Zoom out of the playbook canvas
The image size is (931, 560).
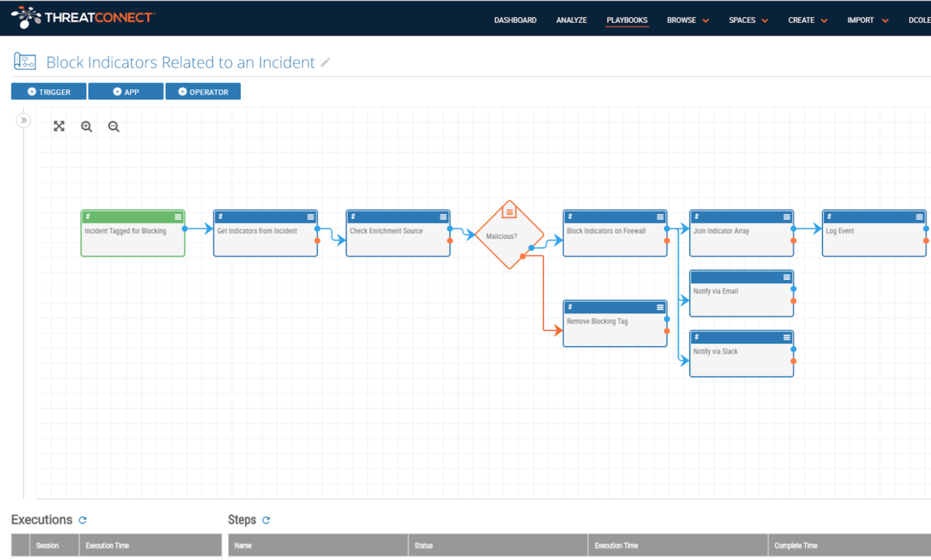coord(114,126)
